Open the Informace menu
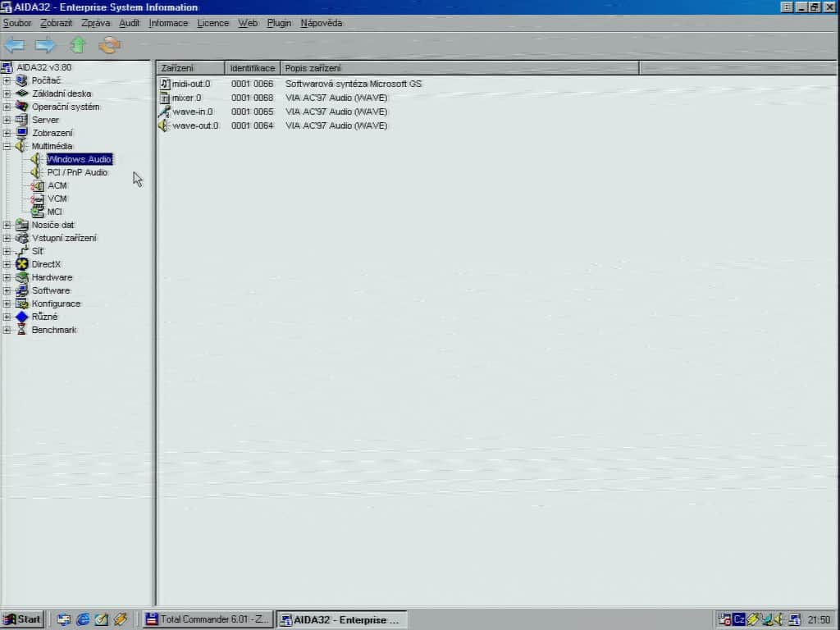Screen dimensions: 840x630 [168, 23]
